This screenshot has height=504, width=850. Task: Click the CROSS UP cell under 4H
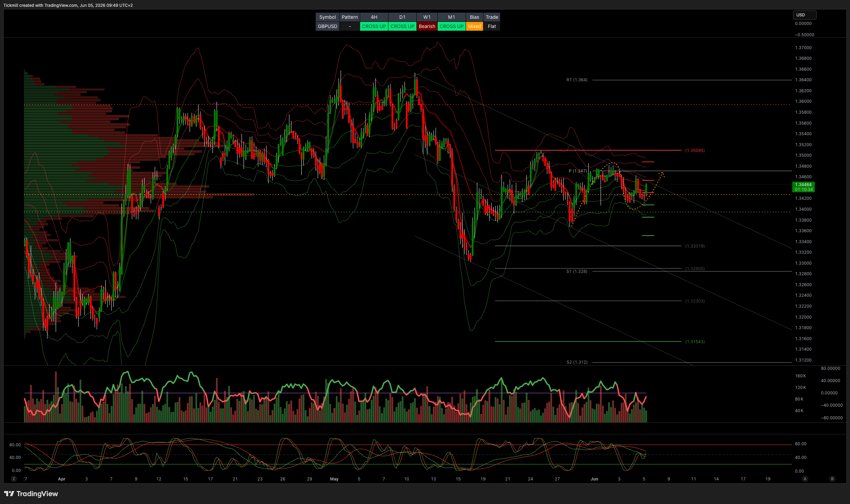(x=374, y=26)
